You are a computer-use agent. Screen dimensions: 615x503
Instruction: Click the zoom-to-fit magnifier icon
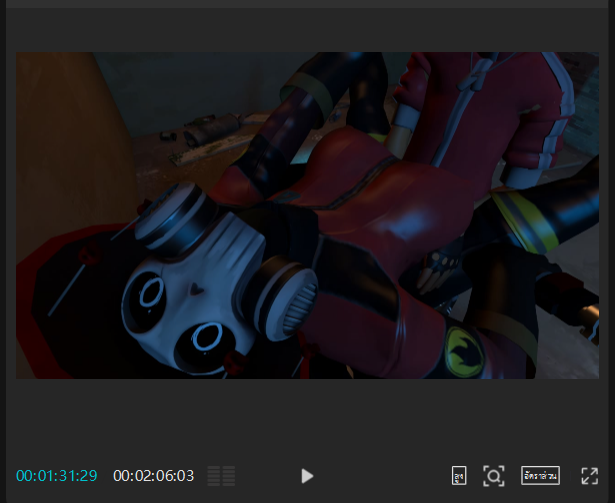click(x=493, y=476)
